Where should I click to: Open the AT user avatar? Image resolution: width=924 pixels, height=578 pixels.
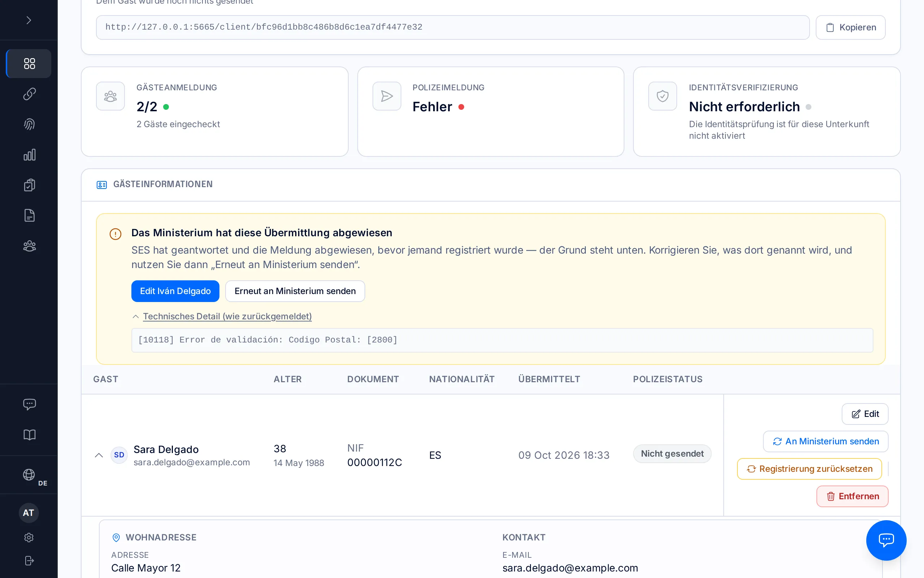point(29,513)
